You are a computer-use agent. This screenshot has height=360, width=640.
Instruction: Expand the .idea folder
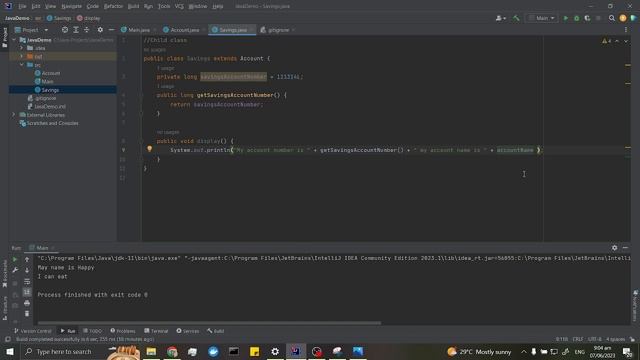22,48
